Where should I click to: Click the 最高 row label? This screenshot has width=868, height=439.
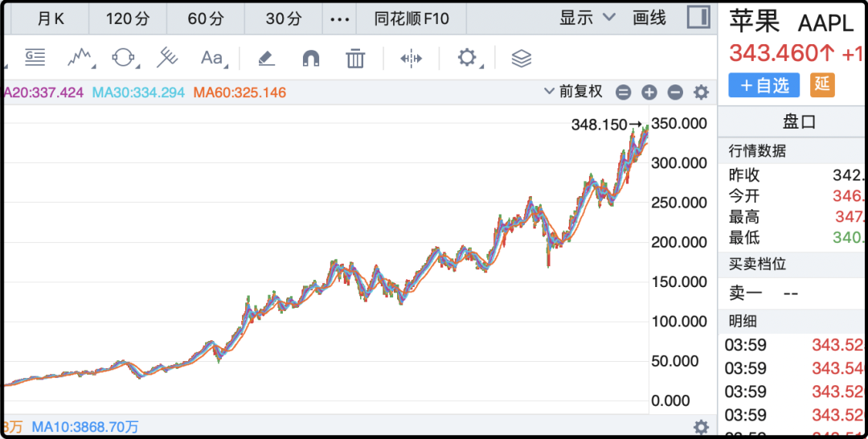click(744, 217)
